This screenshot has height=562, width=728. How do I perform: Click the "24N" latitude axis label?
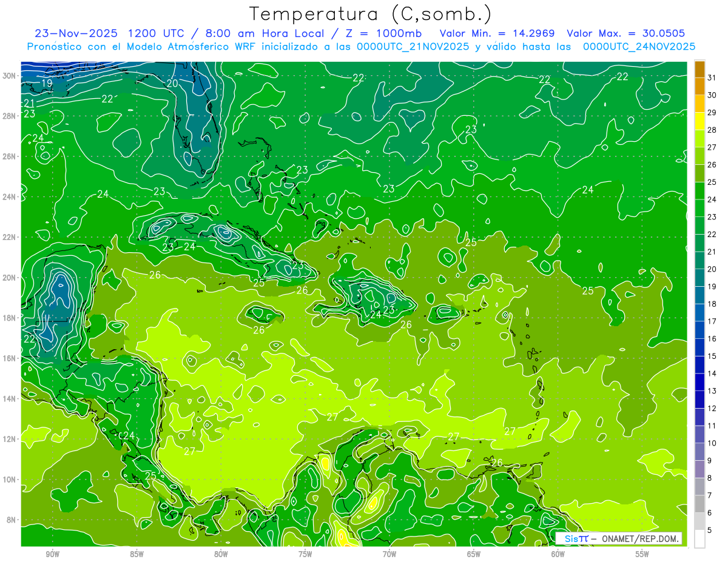[9, 197]
